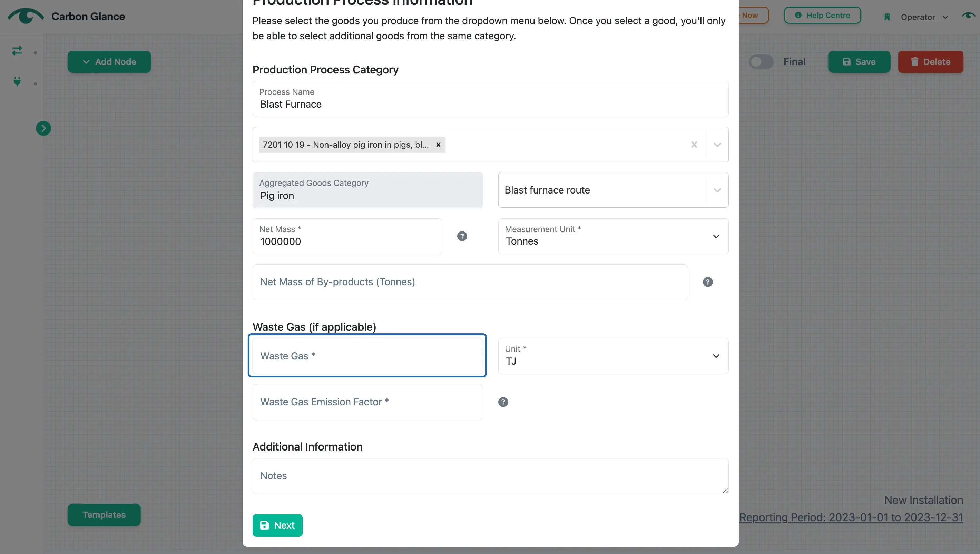Click the Aggregated Goods Category field

tap(367, 190)
